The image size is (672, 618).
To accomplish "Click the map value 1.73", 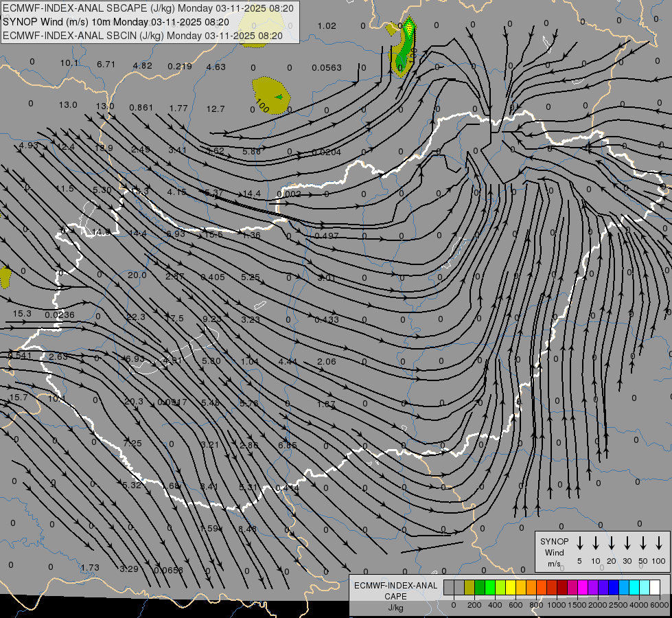I will [90, 568].
